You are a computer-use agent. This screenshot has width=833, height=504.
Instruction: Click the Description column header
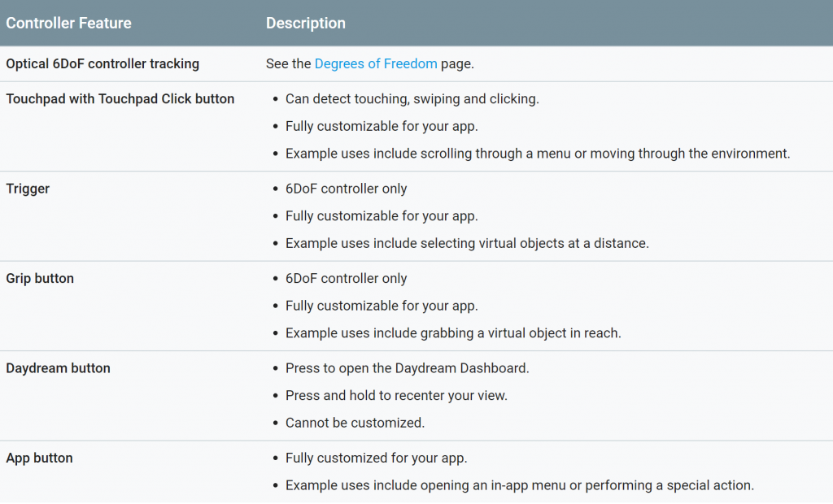[x=306, y=24]
